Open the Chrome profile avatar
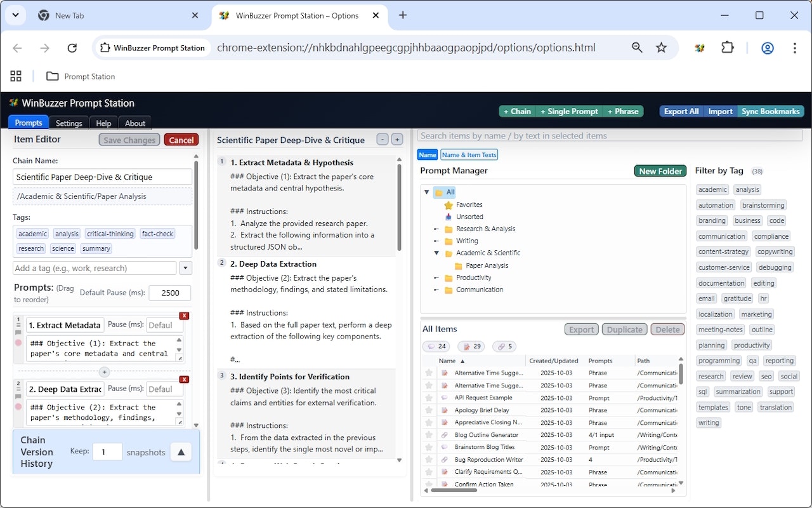 click(x=768, y=48)
